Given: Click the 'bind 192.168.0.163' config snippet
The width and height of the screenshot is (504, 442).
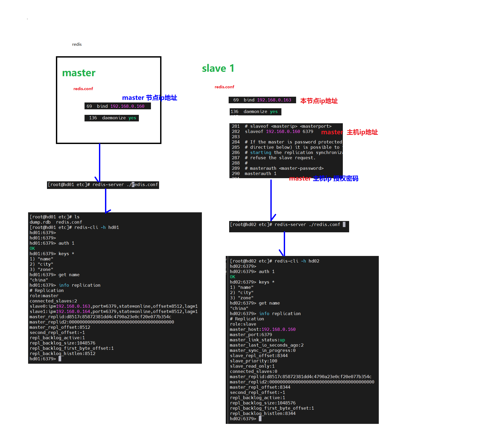Looking at the screenshot, I should [x=262, y=100].
